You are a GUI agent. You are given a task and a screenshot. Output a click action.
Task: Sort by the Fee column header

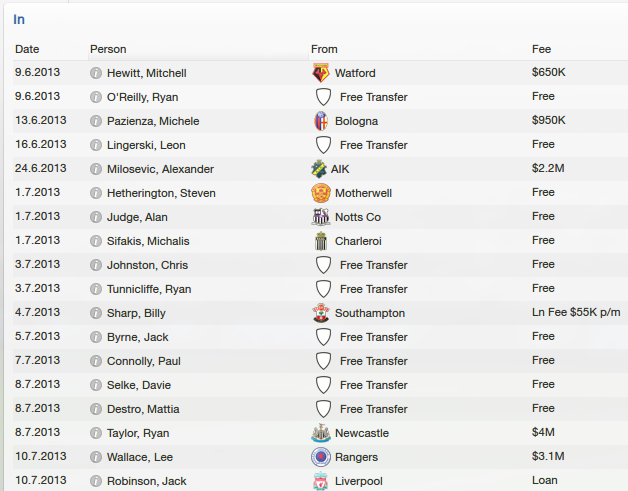pyautogui.click(x=541, y=49)
